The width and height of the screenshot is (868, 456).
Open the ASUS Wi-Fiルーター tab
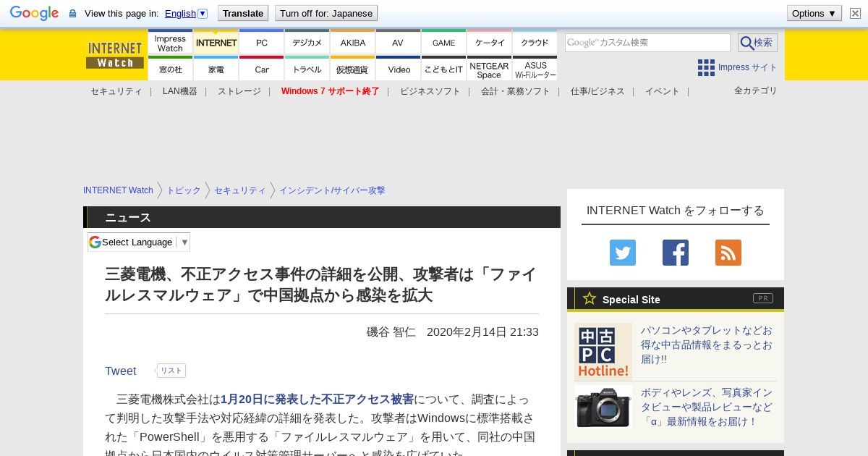(x=535, y=69)
